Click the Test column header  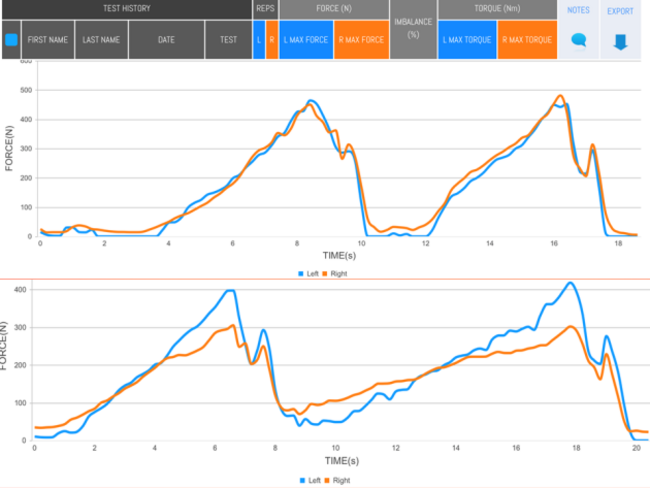coord(228,40)
